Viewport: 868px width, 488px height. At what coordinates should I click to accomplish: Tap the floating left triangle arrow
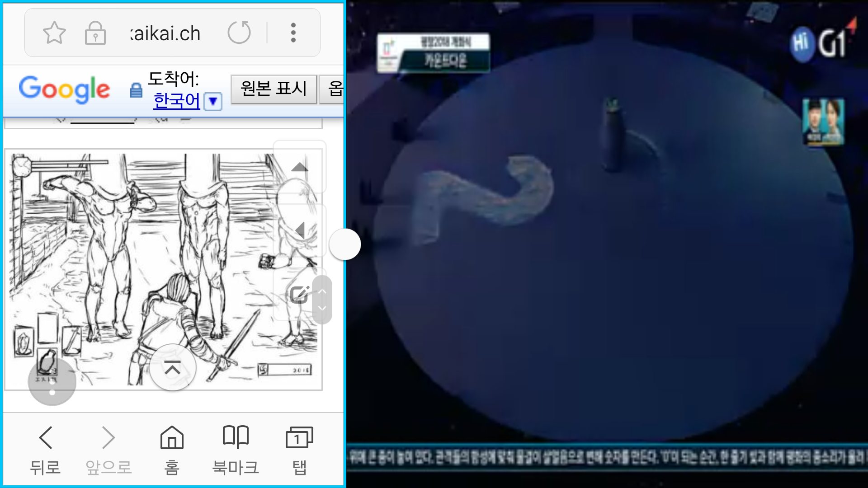(x=299, y=230)
